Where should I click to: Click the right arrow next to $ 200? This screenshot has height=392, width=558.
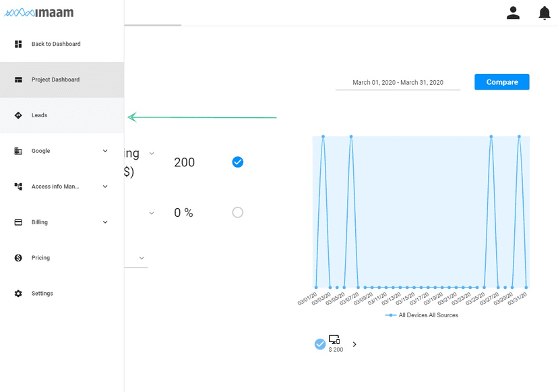pos(354,344)
